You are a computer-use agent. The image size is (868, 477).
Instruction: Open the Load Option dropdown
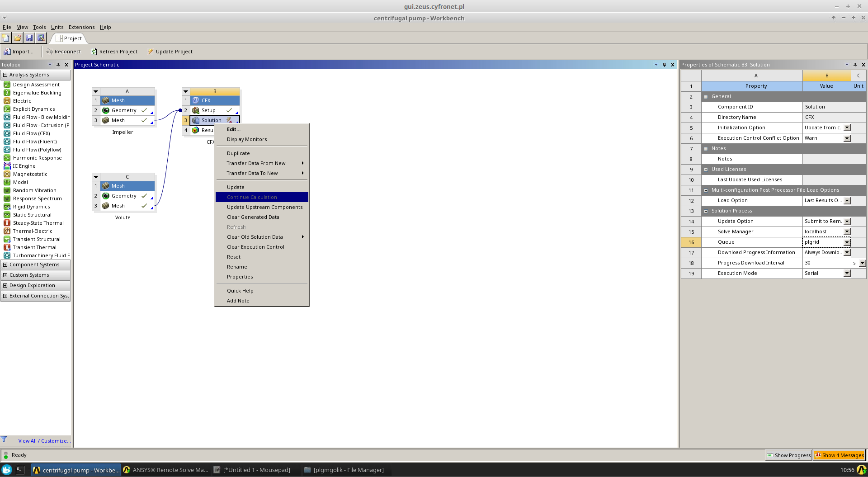coord(847,201)
